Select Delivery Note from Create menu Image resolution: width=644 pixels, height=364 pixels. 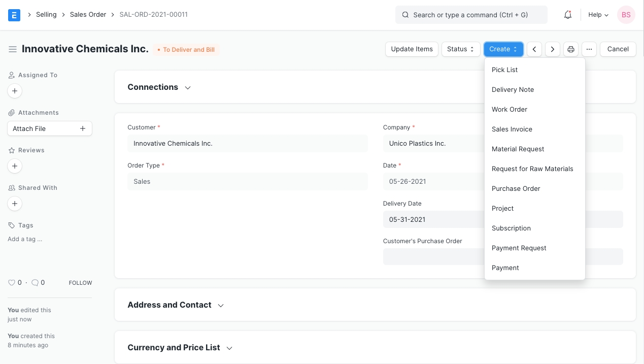[x=513, y=89]
